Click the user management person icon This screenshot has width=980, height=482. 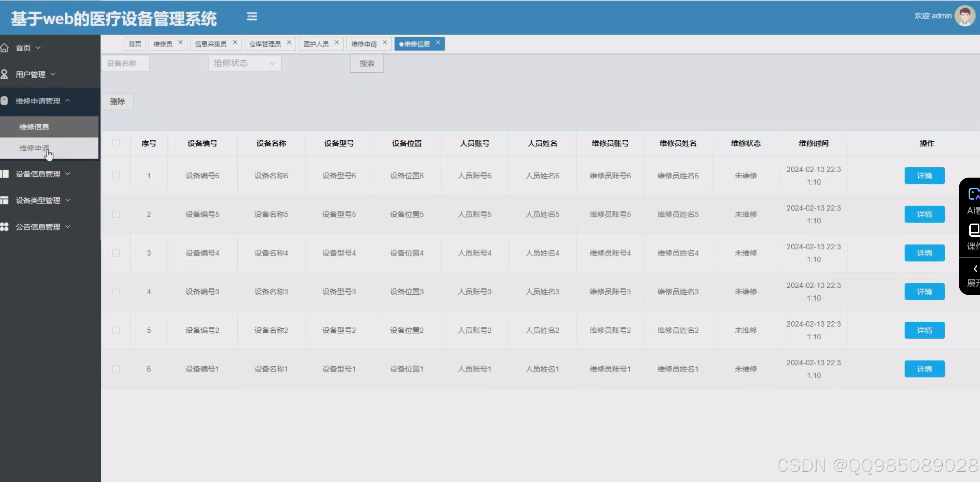(x=4, y=74)
